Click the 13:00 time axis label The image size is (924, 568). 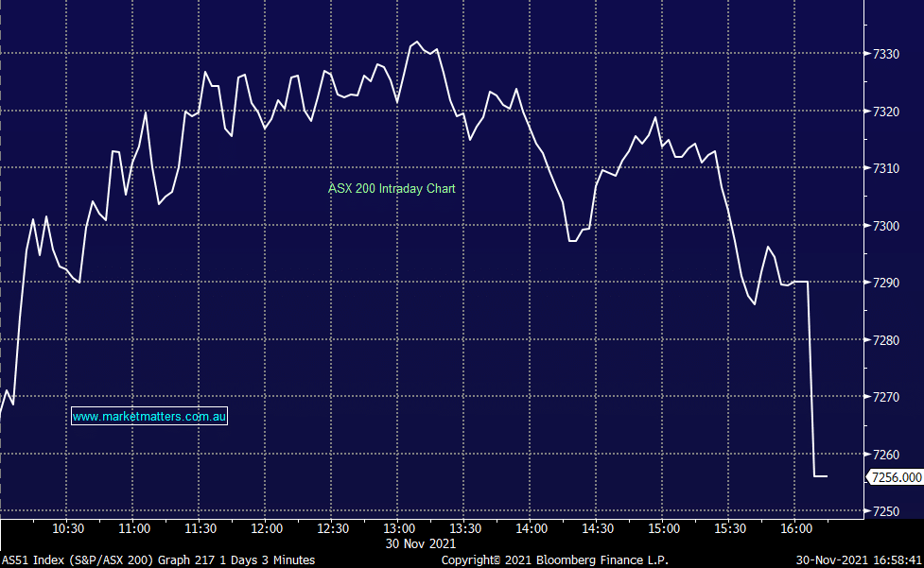pyautogui.click(x=399, y=528)
